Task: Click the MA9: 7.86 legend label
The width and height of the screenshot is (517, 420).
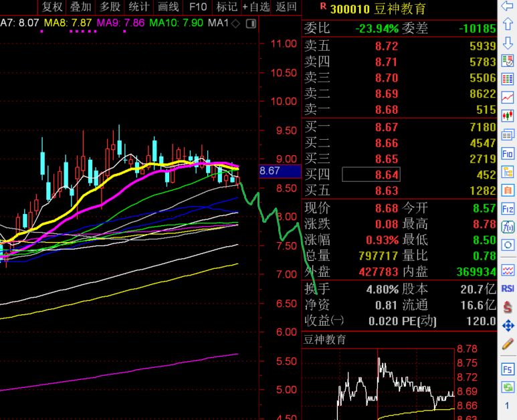Action: (x=120, y=23)
